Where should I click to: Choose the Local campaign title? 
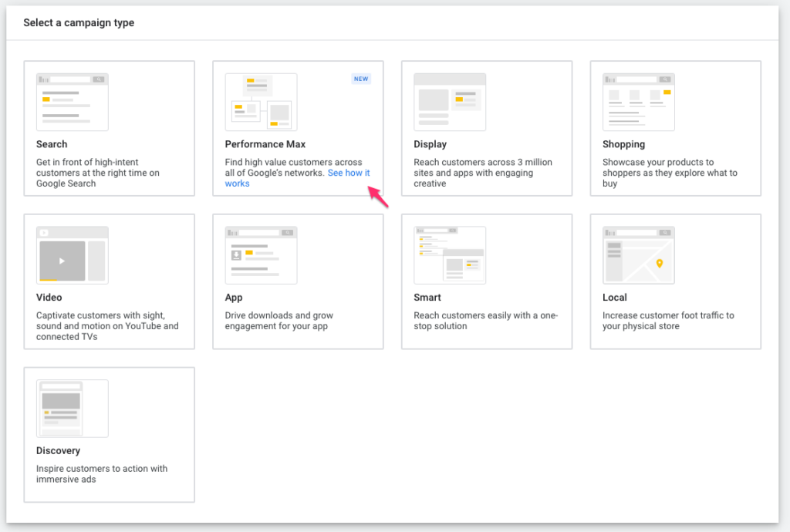615,298
